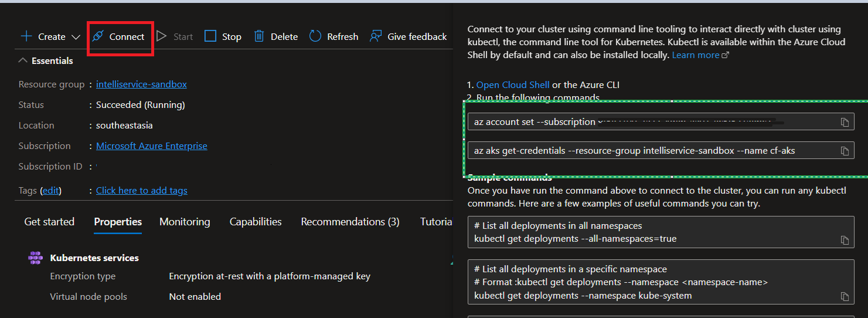This screenshot has width=868, height=318.
Task: Copy the all-namespaces deployments command
Action: click(x=845, y=240)
